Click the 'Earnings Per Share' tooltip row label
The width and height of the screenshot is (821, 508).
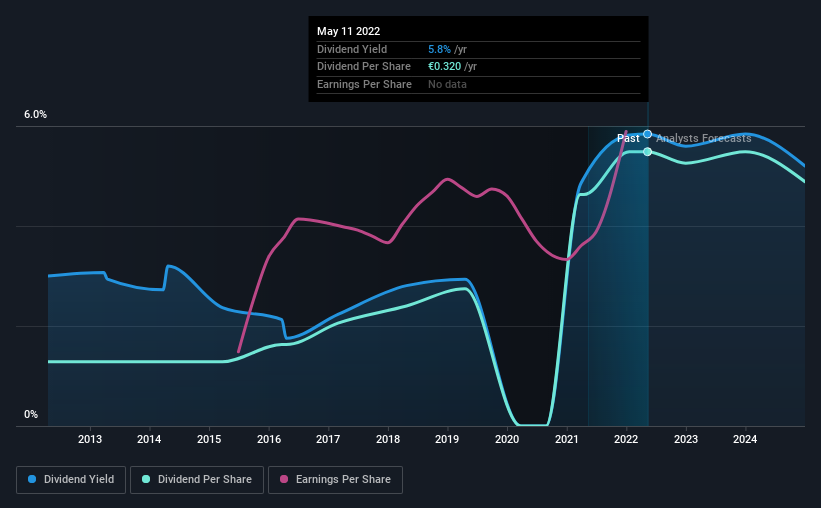[x=364, y=84]
